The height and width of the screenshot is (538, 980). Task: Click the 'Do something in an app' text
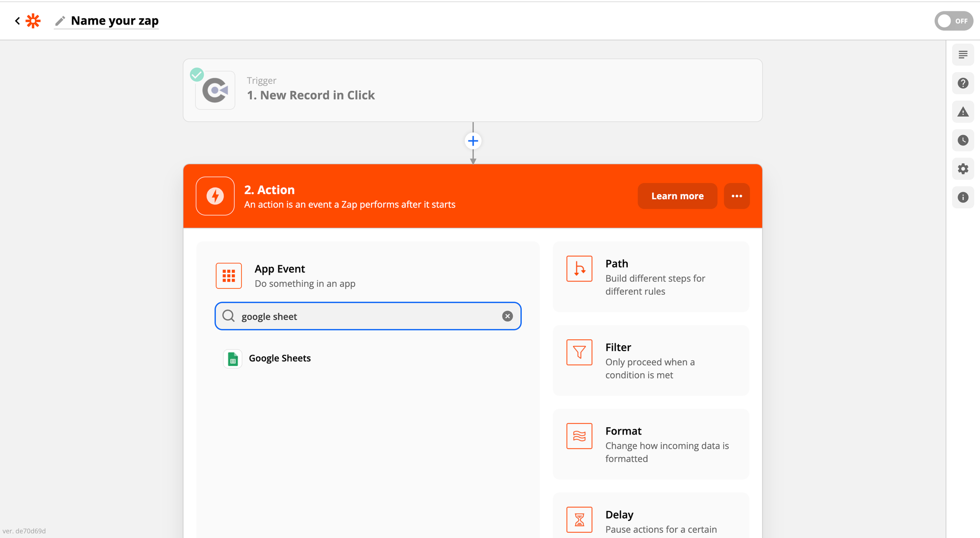305,283
